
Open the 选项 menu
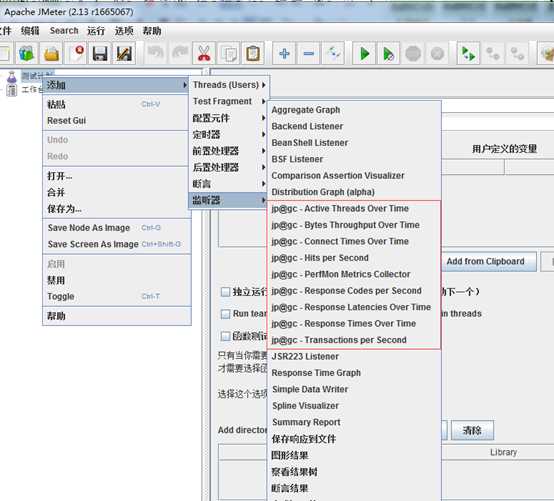[x=124, y=31]
